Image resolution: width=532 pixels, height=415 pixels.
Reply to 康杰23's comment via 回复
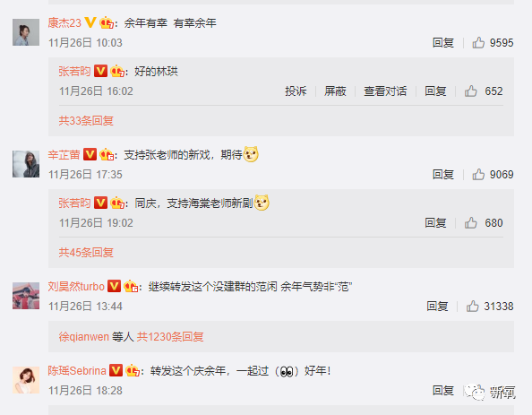tap(443, 42)
